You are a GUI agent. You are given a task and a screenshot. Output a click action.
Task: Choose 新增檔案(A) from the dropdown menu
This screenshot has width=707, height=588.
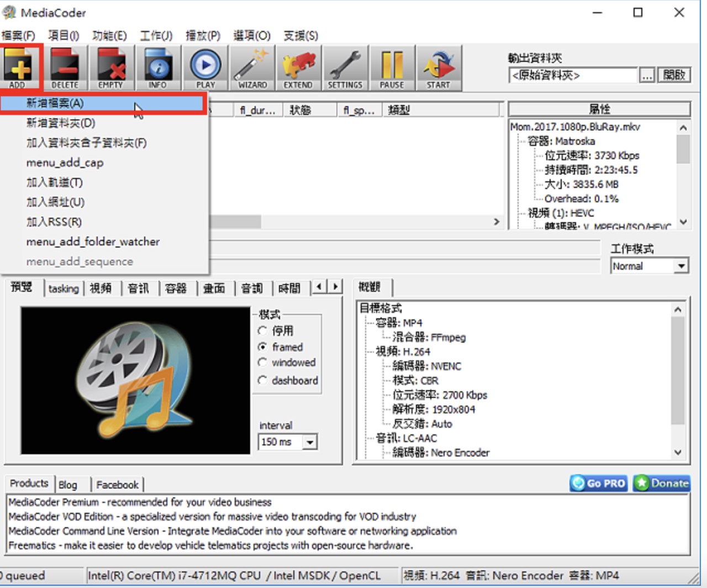103,103
